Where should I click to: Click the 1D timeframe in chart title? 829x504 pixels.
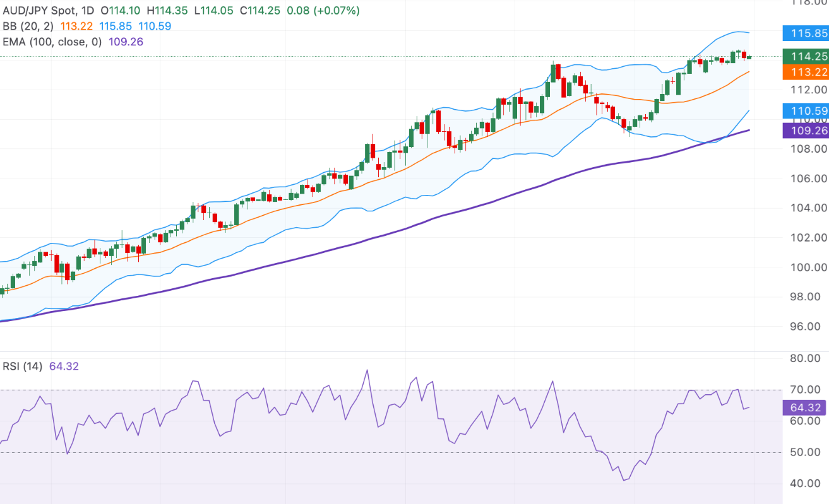tap(86, 11)
